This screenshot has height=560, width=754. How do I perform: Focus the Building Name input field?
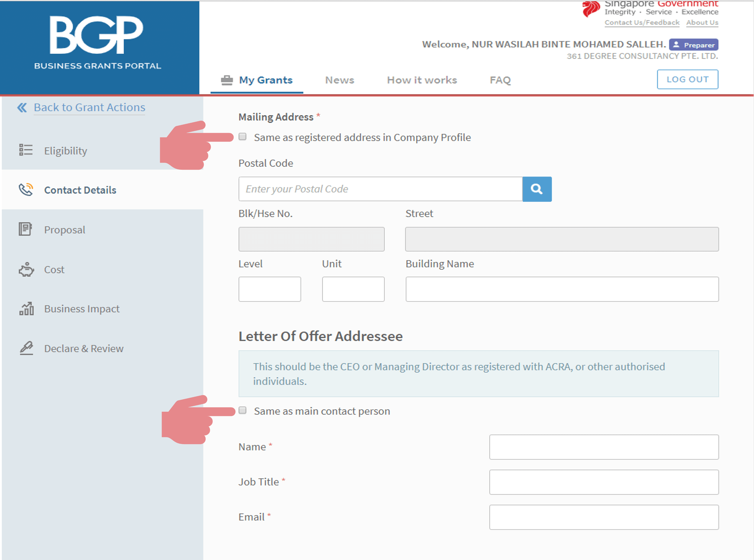pyautogui.click(x=562, y=289)
